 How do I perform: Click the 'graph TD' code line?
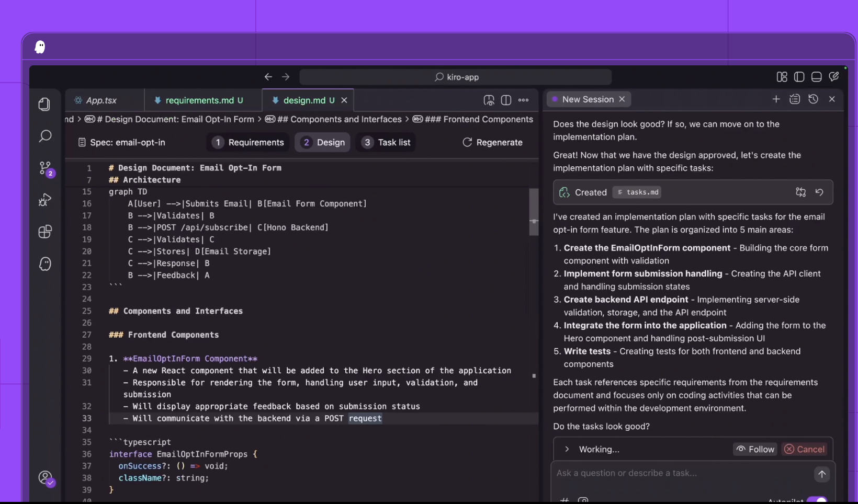(x=128, y=192)
